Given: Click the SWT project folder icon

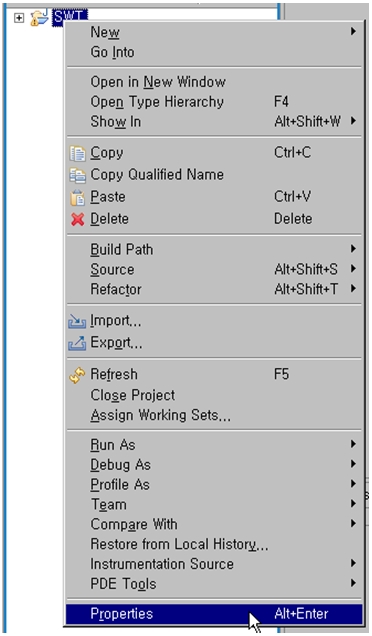Looking at the screenshot, I should tap(39, 17).
